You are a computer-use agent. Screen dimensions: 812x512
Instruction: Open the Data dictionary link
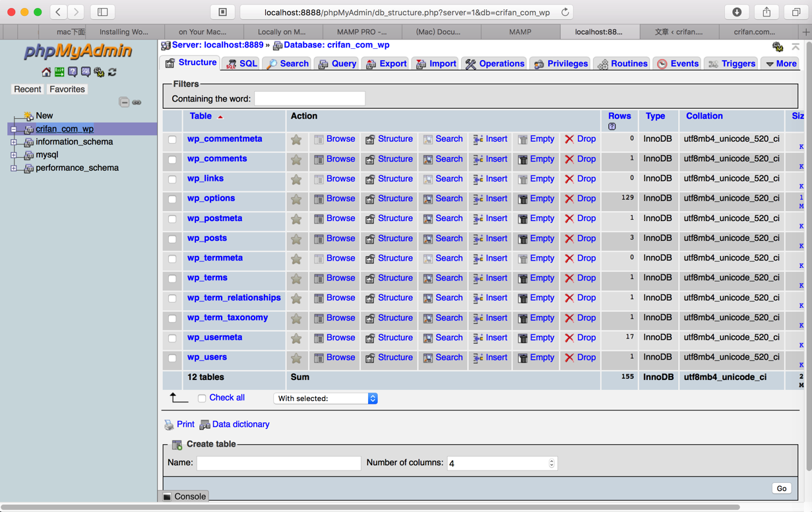pos(234,424)
